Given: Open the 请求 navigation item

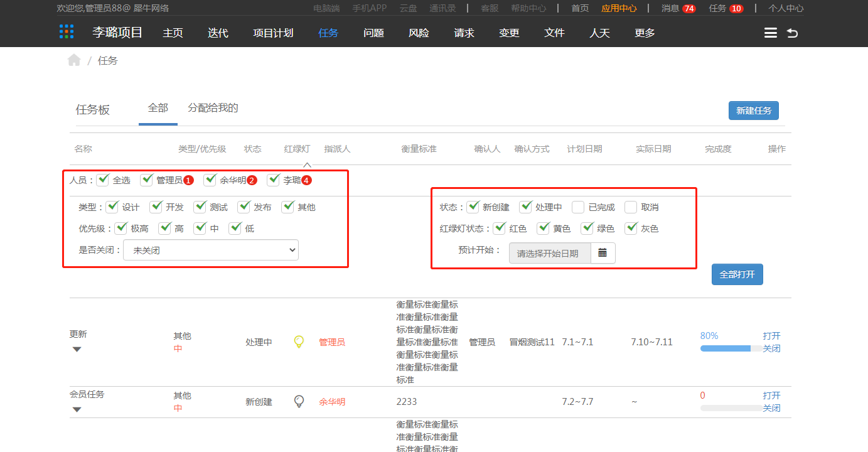Looking at the screenshot, I should coord(464,33).
